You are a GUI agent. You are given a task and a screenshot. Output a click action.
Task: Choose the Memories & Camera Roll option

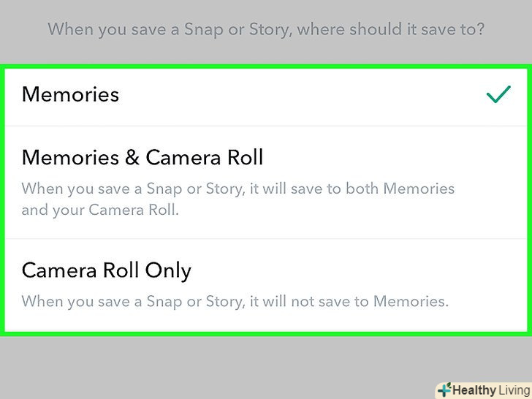point(142,157)
